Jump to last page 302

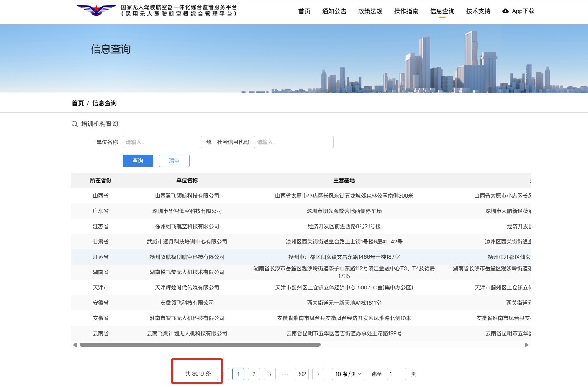[301, 374]
